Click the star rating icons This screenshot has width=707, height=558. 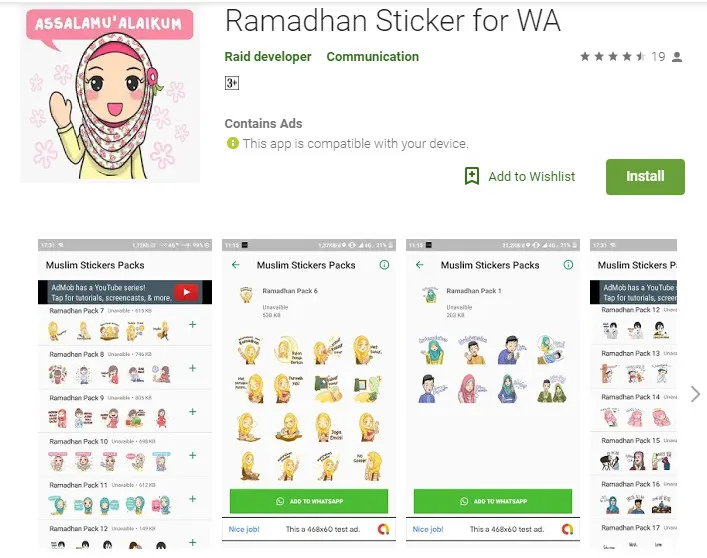click(x=613, y=56)
